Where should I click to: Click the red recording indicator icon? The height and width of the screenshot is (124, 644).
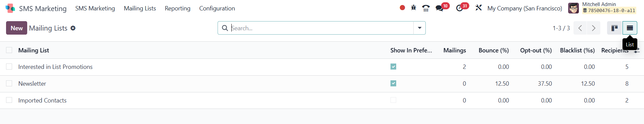coord(402,8)
